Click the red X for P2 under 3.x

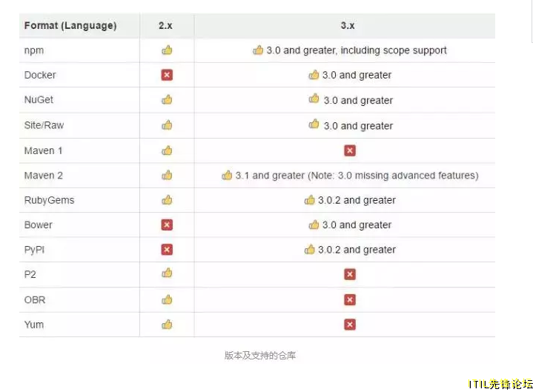[350, 274]
